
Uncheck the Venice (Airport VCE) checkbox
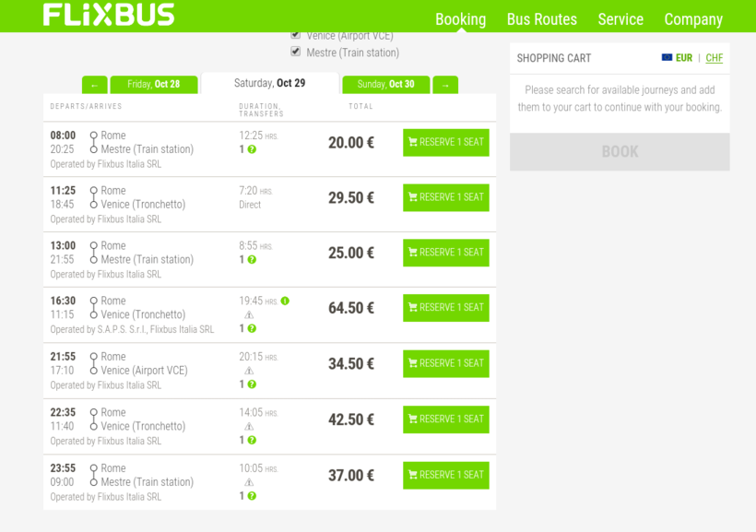(296, 35)
